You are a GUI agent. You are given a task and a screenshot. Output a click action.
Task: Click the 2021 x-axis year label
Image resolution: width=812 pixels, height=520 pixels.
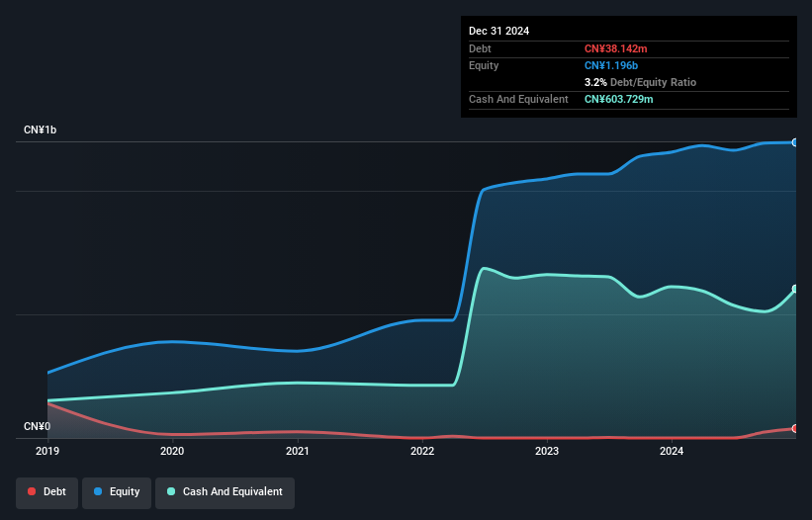point(297,452)
